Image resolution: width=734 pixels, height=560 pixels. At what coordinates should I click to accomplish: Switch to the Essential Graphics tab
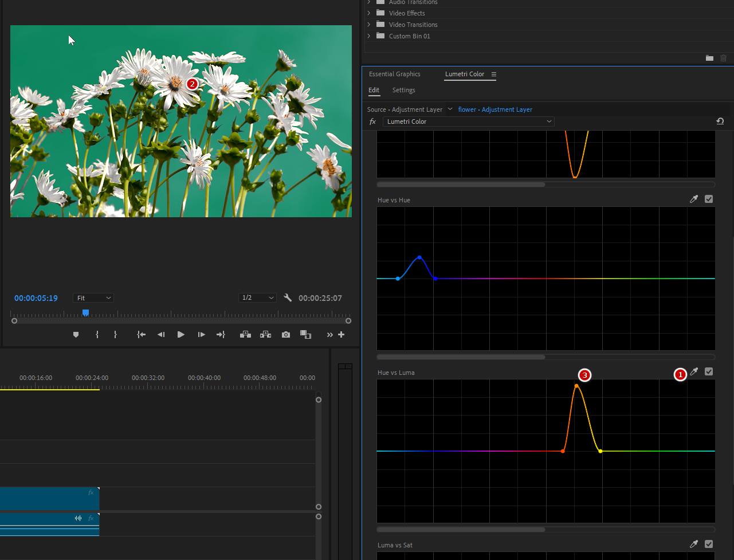tap(394, 74)
